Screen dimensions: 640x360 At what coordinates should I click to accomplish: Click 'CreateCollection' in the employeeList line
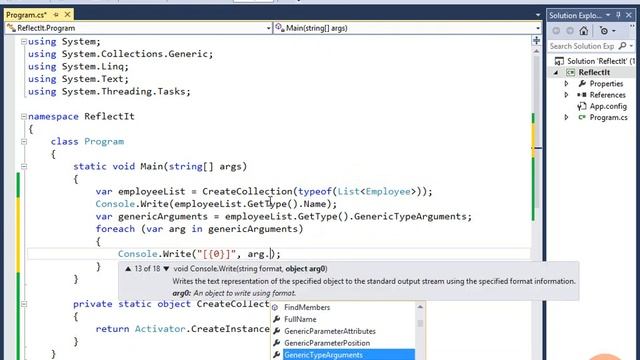coord(247,191)
